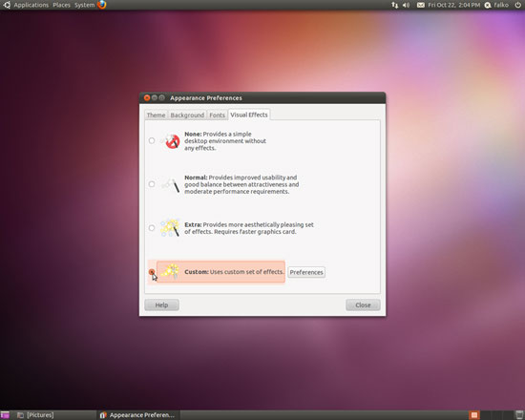The width and height of the screenshot is (525, 420).
Task: Click the Close button in dialog
Action: point(363,305)
